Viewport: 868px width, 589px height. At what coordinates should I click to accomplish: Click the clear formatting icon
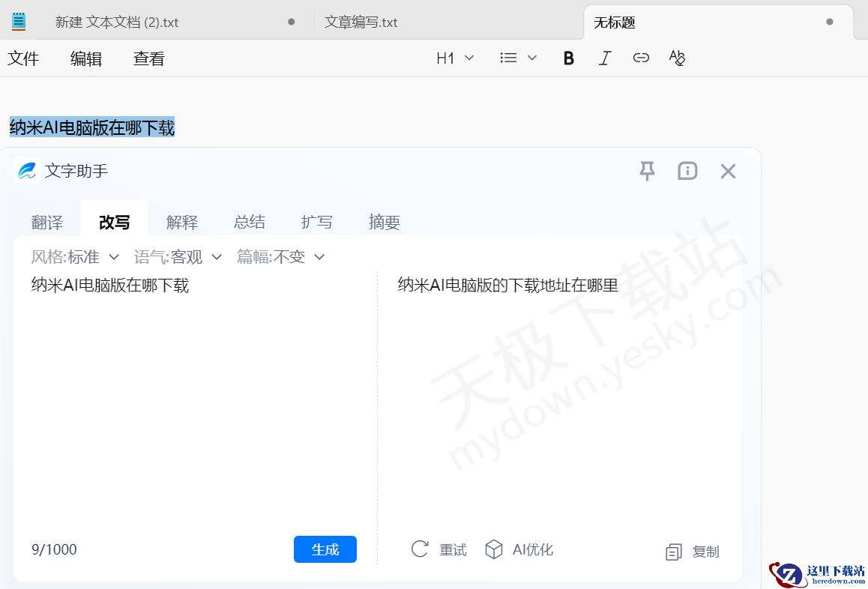pyautogui.click(x=677, y=58)
